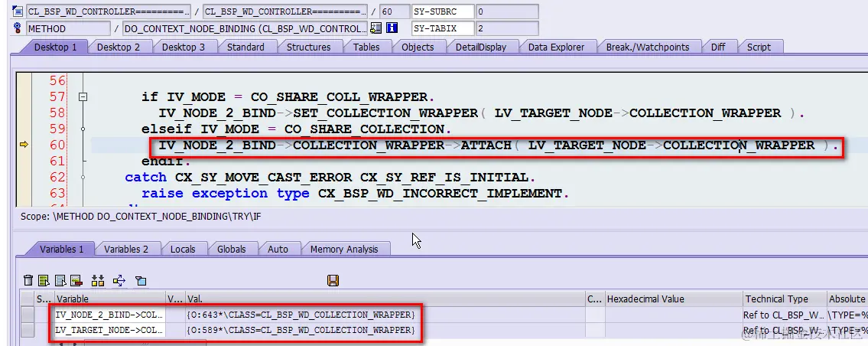
Task: Click the IV_NODE_2_BIND->COL... variable cell
Action: pyautogui.click(x=109, y=315)
